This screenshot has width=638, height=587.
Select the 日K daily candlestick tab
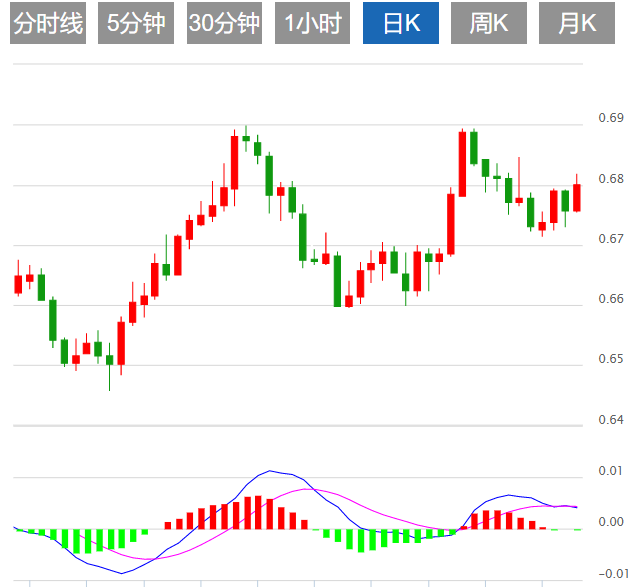click(401, 23)
